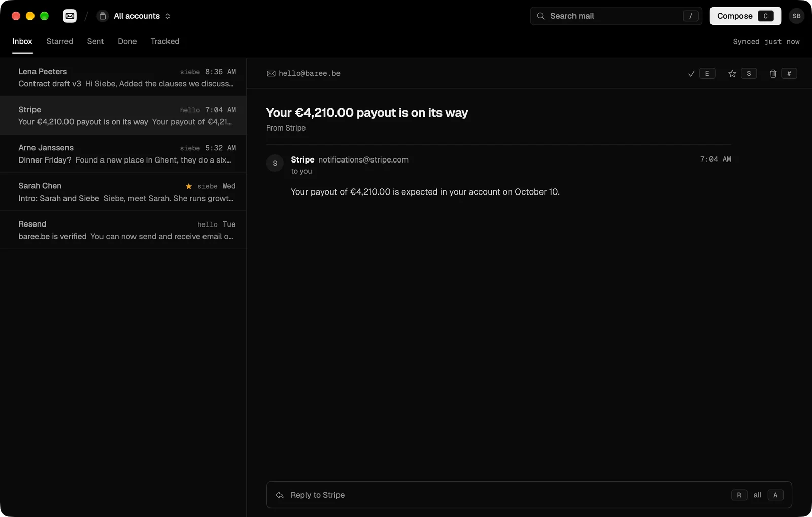Click the From Stripe subtitle
Screen dimensions: 812x517
(286, 128)
